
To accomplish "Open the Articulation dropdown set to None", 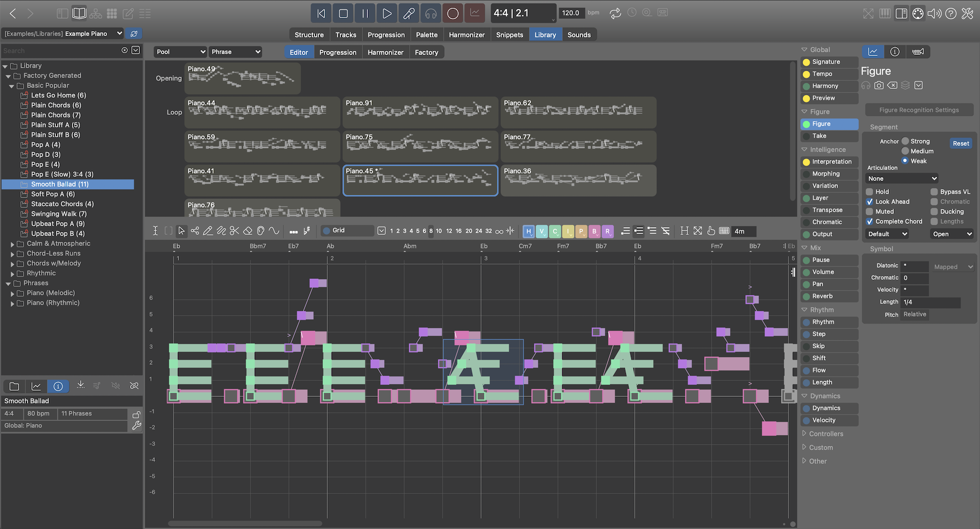I will (902, 179).
